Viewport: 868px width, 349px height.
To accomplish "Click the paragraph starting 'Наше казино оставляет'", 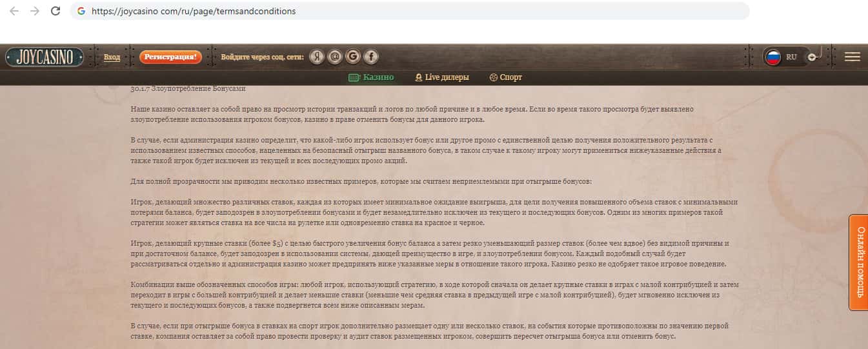I will tap(412, 115).
